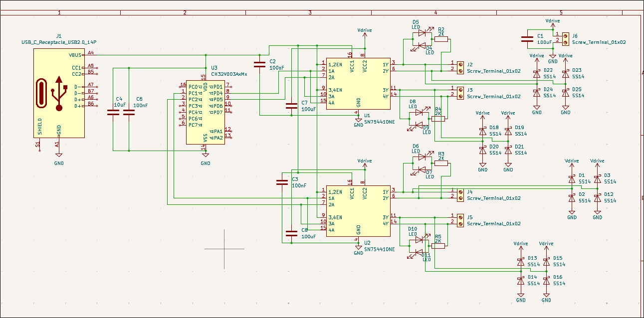Click capacitor C4 10uF symbol
644x318 pixels.
pos(113,114)
